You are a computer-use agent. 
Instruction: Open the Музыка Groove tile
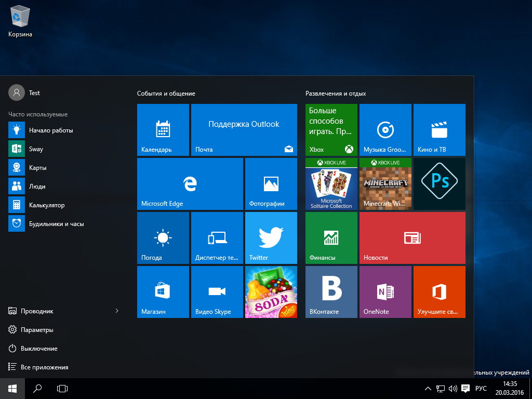click(x=385, y=130)
